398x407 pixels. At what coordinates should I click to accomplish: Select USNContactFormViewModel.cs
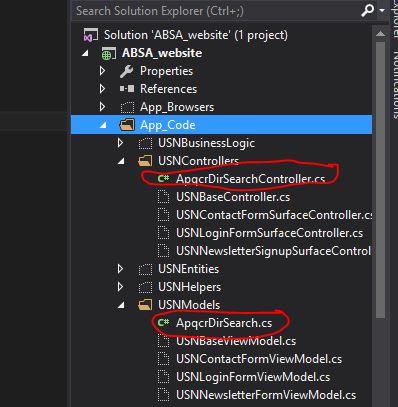pos(259,359)
